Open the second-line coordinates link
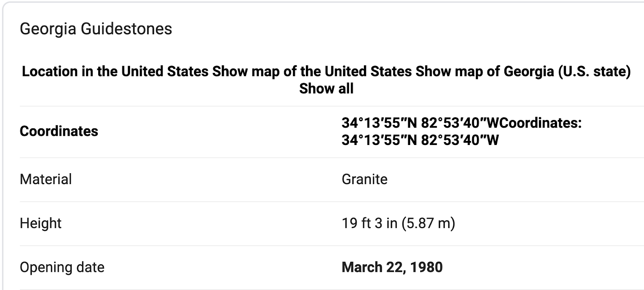 click(420, 140)
